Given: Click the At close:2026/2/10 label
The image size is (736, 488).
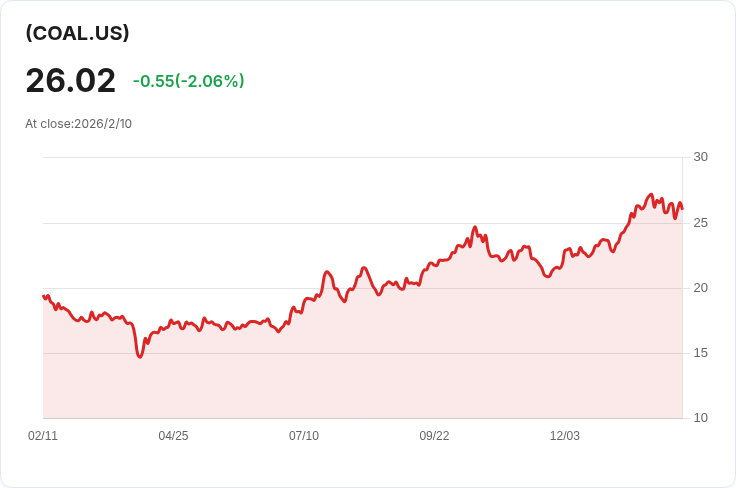Looking at the screenshot, I should click(x=79, y=124).
